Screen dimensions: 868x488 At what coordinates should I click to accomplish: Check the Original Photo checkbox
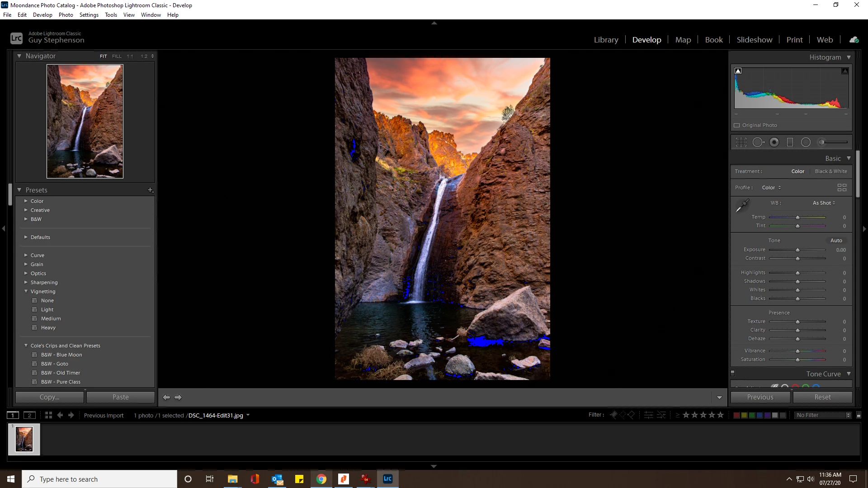click(x=737, y=126)
